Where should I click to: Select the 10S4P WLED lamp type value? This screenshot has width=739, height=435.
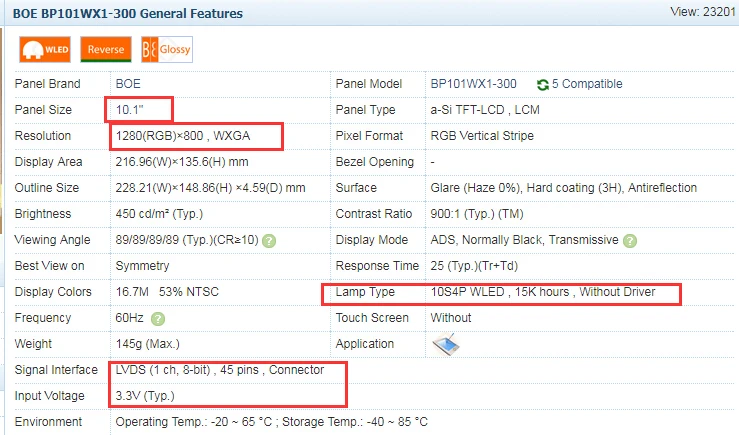[x=543, y=292]
